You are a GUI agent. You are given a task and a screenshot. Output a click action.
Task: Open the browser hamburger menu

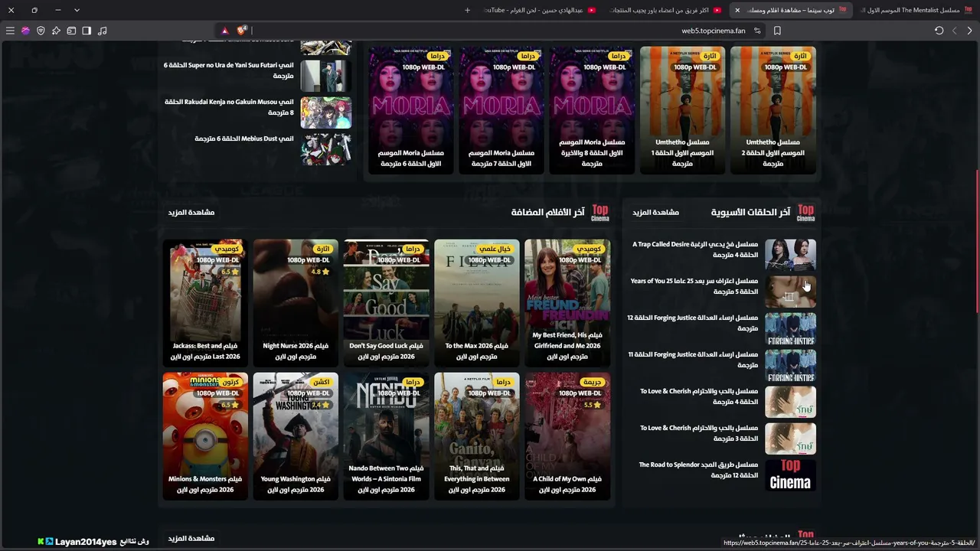point(10,31)
